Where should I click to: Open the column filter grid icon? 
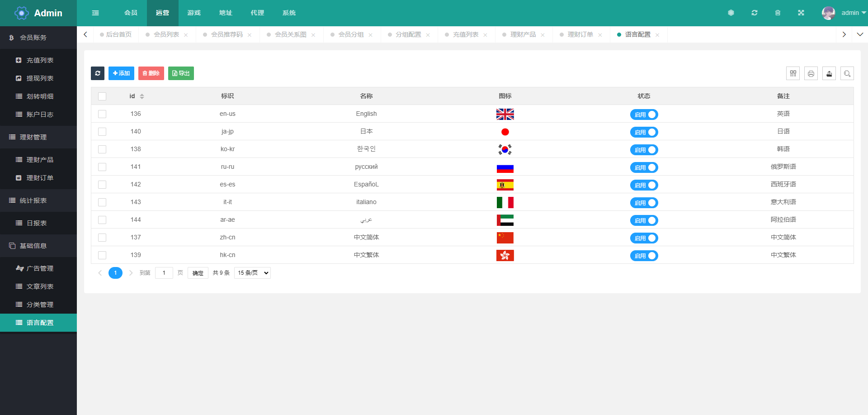click(793, 73)
